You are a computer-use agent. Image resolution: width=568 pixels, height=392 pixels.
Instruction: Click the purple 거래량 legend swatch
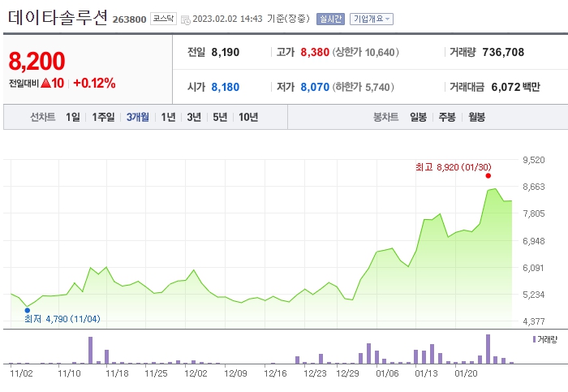tap(534, 339)
